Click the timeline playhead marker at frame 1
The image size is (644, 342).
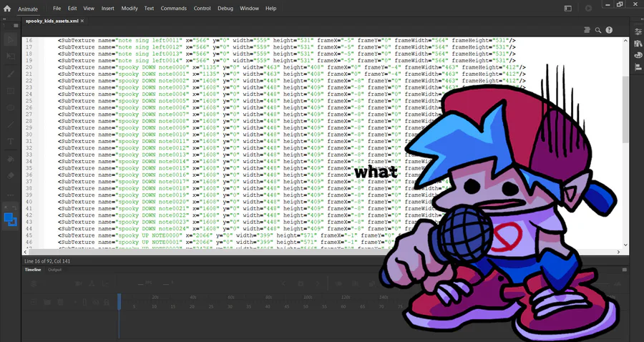point(119,301)
